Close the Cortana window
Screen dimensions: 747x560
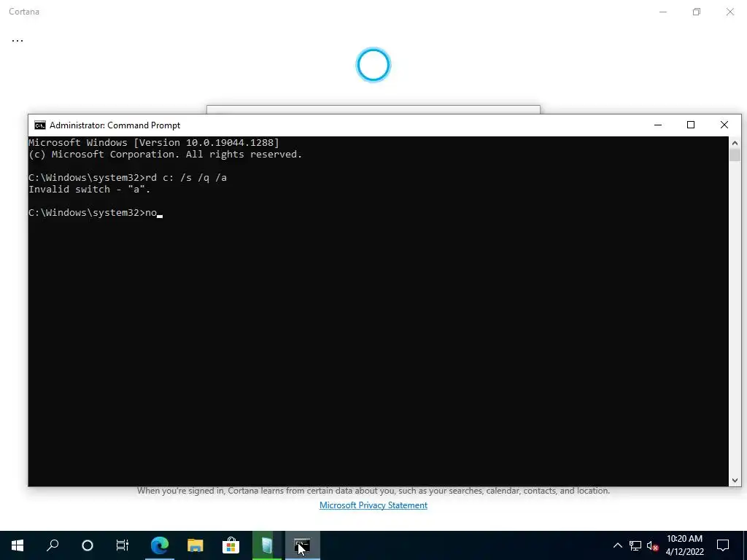tap(729, 12)
